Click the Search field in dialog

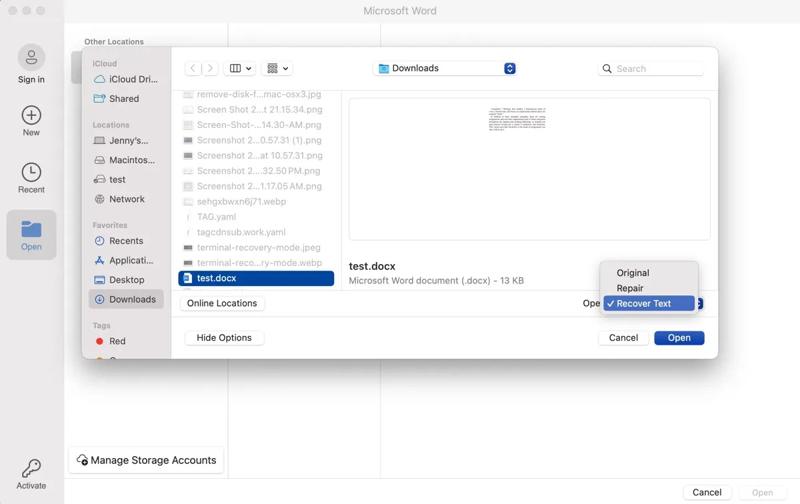coord(651,69)
